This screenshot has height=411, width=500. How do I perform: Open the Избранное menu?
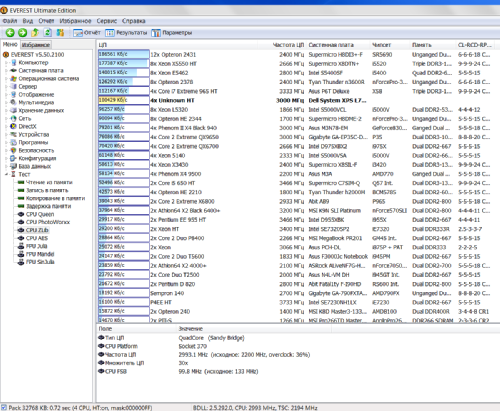click(75, 21)
